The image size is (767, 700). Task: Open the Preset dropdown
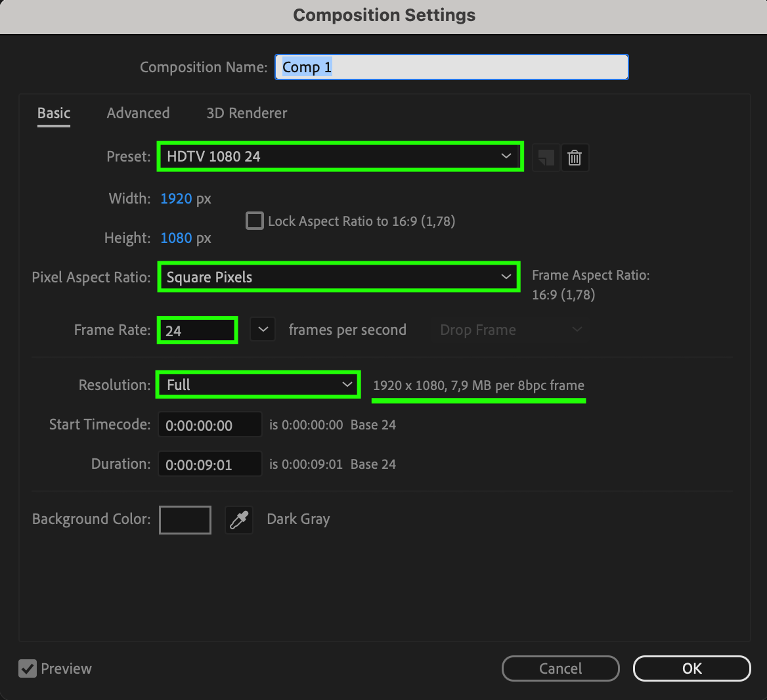pyautogui.click(x=340, y=156)
